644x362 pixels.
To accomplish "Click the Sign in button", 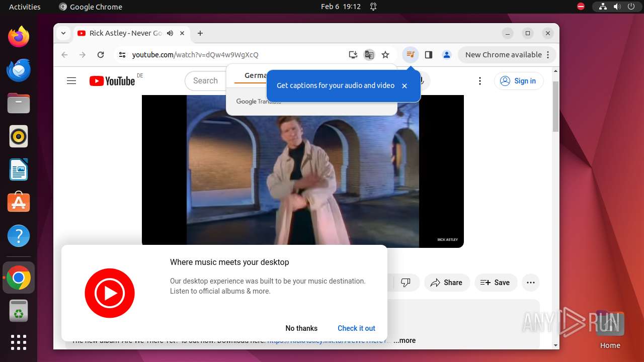I will click(x=519, y=81).
